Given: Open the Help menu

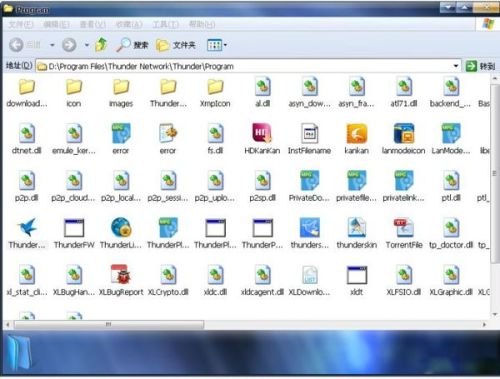Looking at the screenshot, I should (x=202, y=25).
